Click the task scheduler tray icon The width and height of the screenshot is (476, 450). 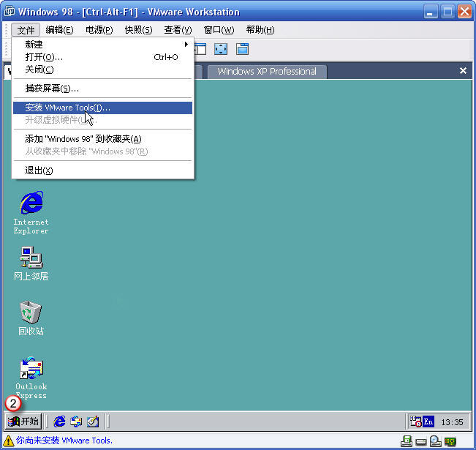pyautogui.click(x=415, y=421)
